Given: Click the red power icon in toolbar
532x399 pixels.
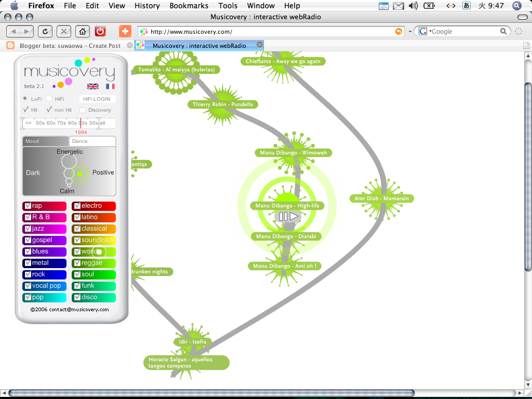Looking at the screenshot, I should click(100, 32).
